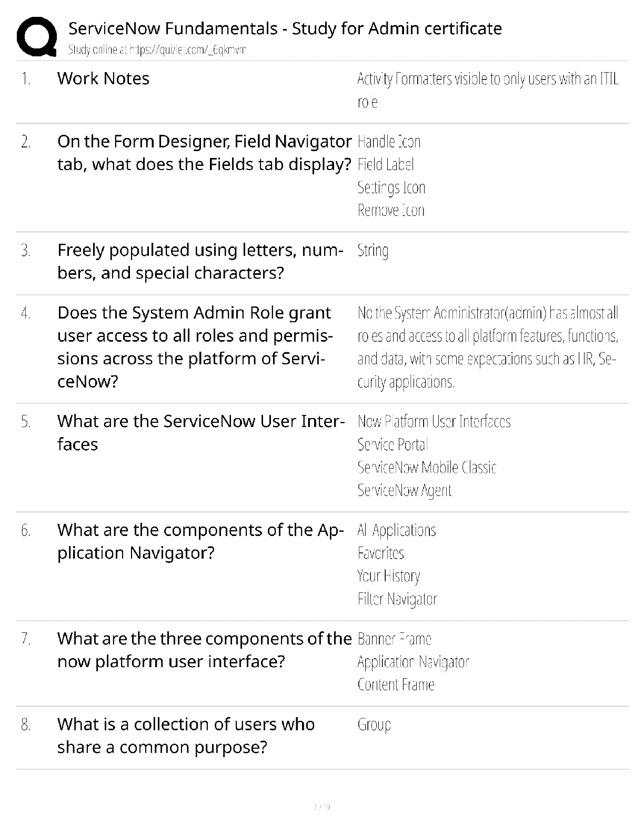Viewport: 644px width, 834px height.
Task: Click the Application Navigator components question
Action: click(x=200, y=541)
